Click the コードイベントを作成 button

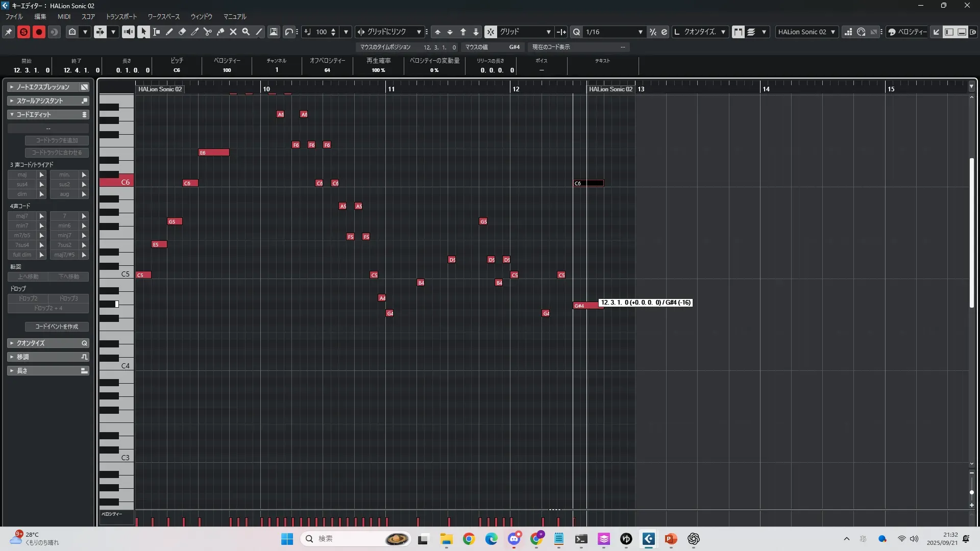pos(57,327)
